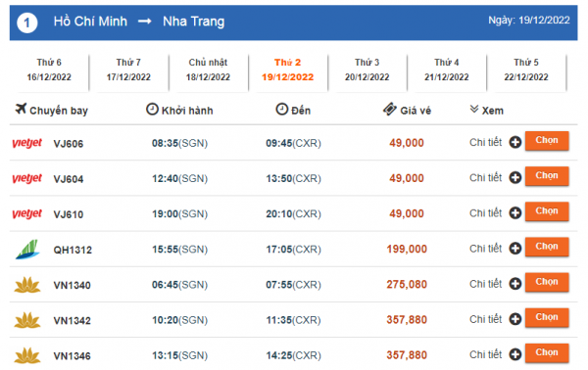Click the Bamboo Airways logo beside QH1312
The width and height of the screenshot is (588, 370).
click(27, 250)
